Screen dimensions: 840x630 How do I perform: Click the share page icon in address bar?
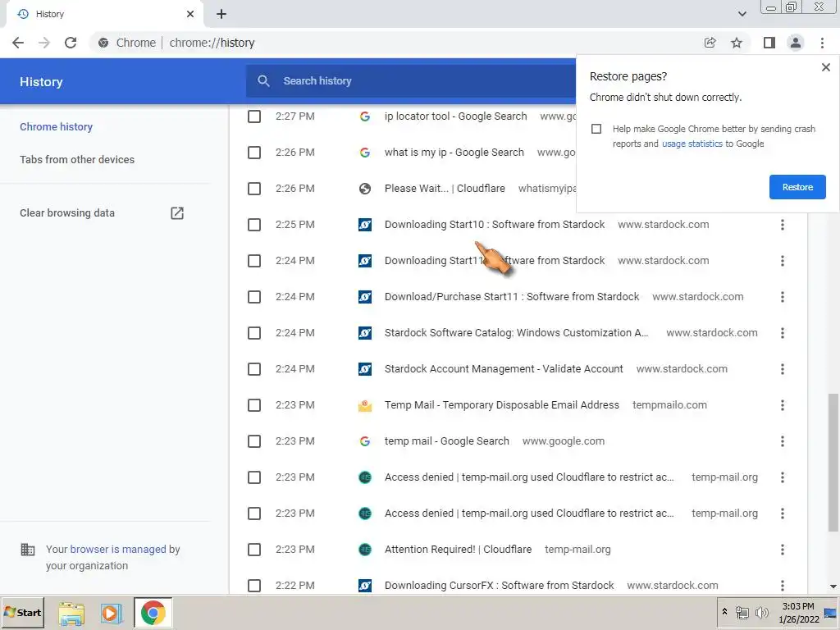pos(710,43)
